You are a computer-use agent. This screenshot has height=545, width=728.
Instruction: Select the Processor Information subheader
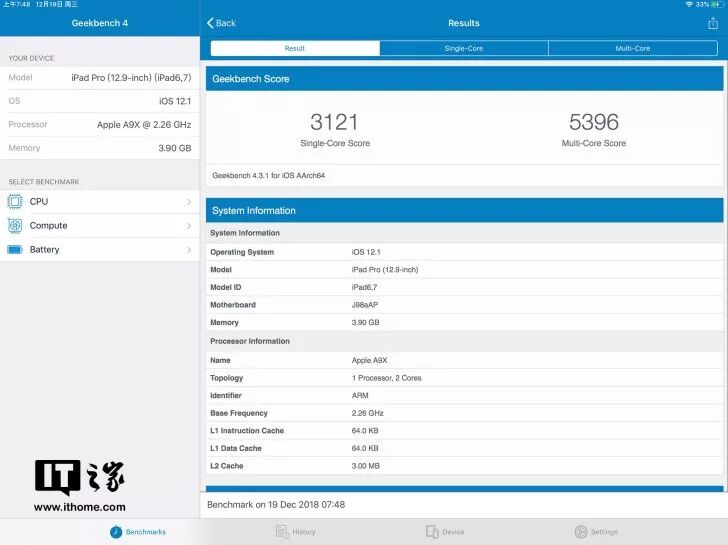pos(250,341)
